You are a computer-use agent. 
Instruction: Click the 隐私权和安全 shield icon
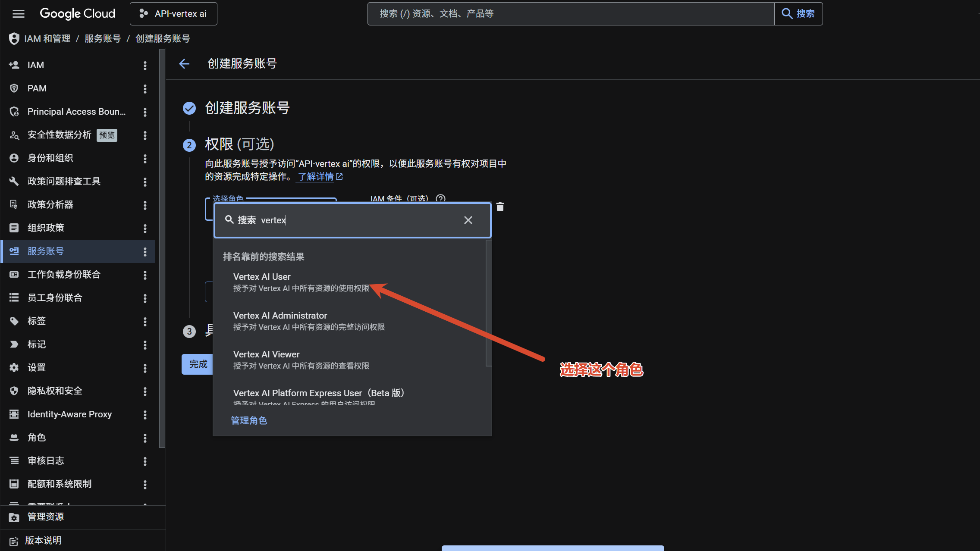[14, 391]
